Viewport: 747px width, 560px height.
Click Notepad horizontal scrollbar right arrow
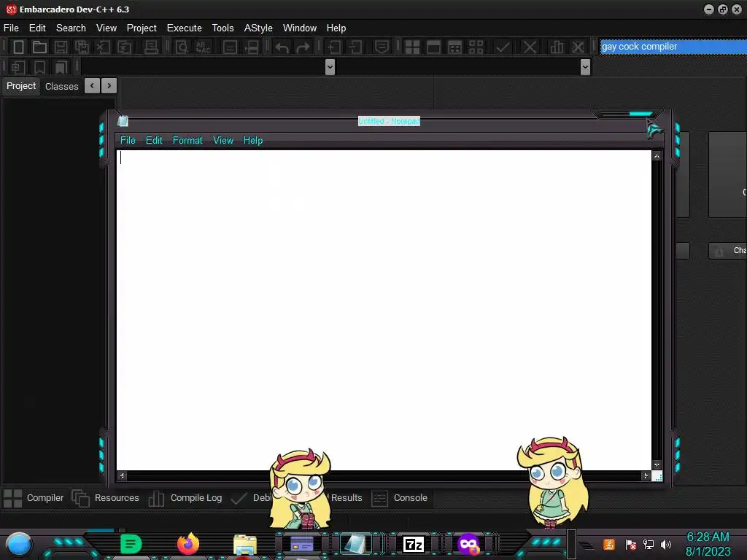[x=646, y=475]
